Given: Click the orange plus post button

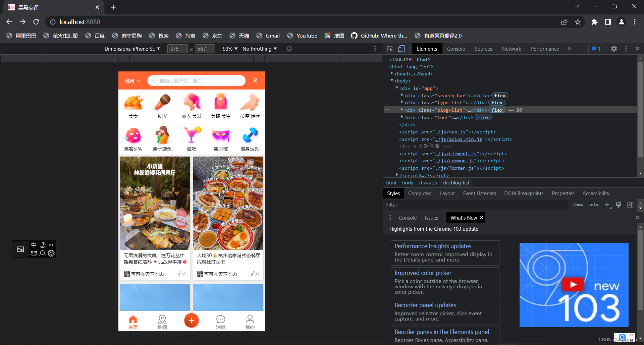Looking at the screenshot, I should [192, 321].
